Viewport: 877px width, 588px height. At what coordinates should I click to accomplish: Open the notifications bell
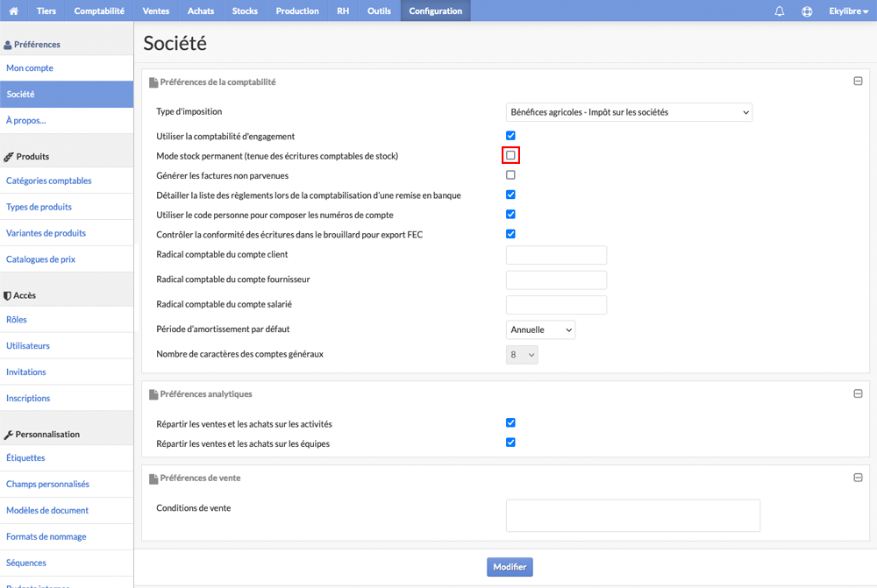click(779, 11)
